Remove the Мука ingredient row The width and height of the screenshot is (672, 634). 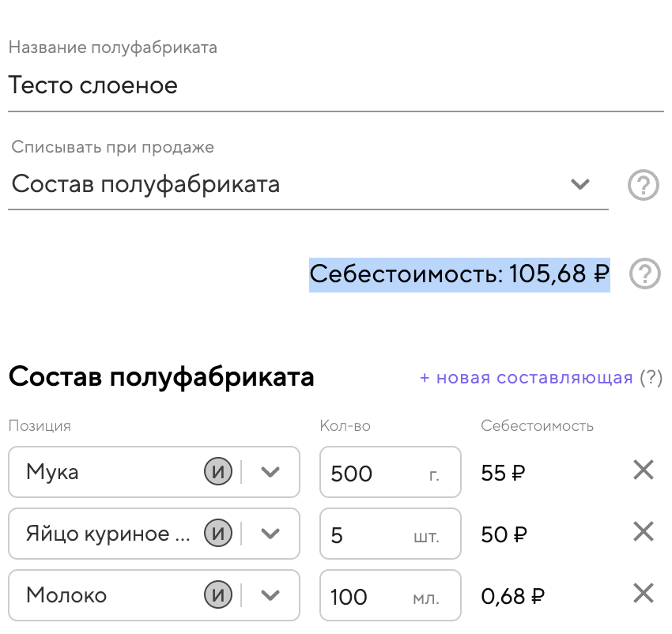644,472
